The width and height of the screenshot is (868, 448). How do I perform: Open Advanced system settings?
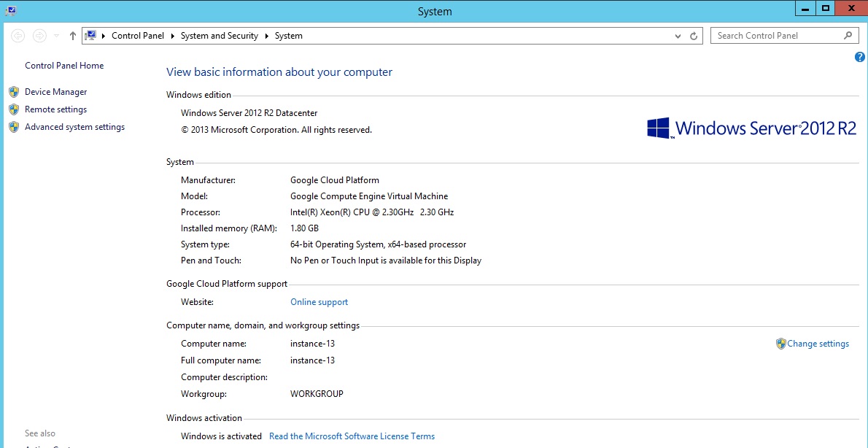point(74,127)
